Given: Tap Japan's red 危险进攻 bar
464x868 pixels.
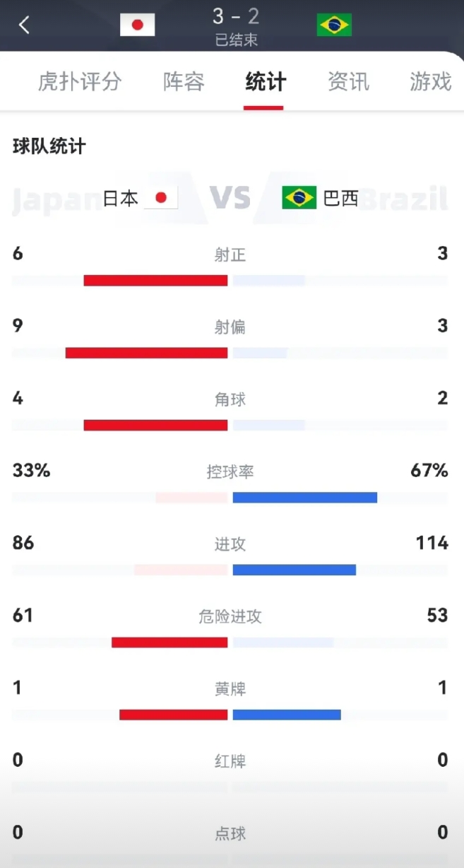Looking at the screenshot, I should pos(169,643).
